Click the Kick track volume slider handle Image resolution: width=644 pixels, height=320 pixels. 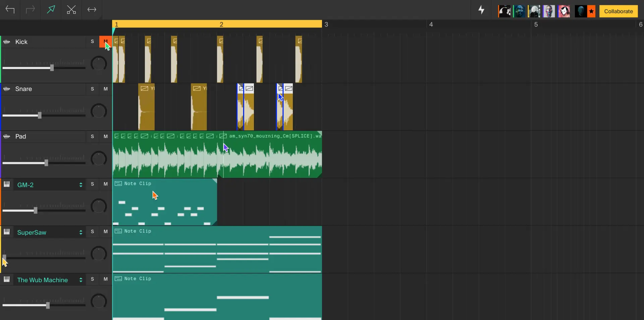pyautogui.click(x=51, y=68)
